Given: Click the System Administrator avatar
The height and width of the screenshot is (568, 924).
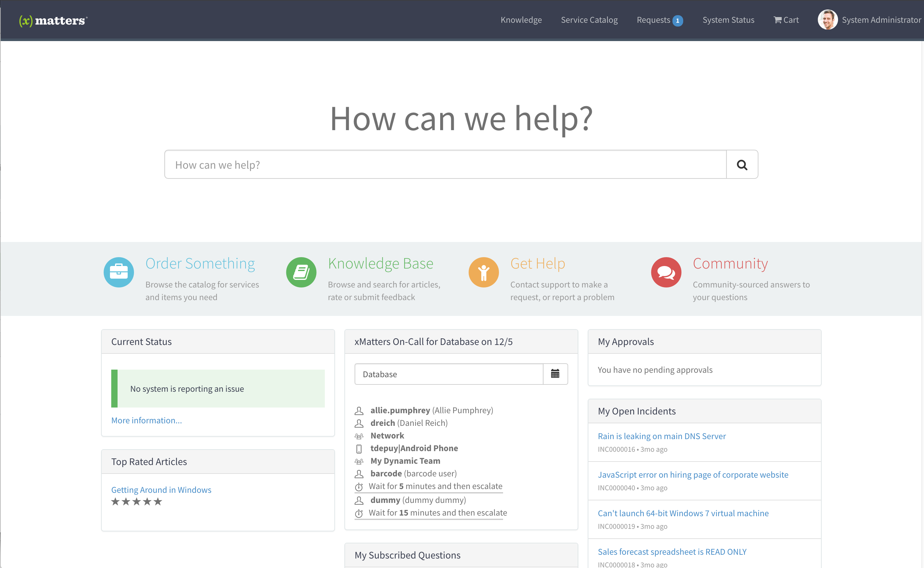Looking at the screenshot, I should click(827, 20).
